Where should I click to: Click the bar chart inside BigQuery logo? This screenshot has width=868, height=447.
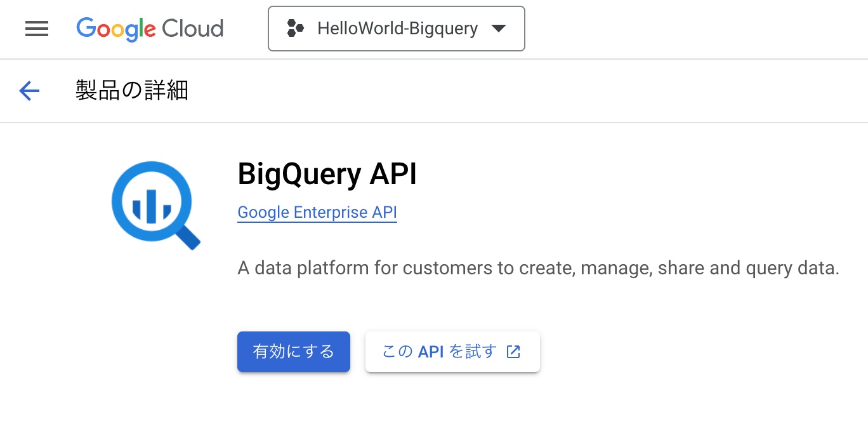pyautogui.click(x=151, y=207)
